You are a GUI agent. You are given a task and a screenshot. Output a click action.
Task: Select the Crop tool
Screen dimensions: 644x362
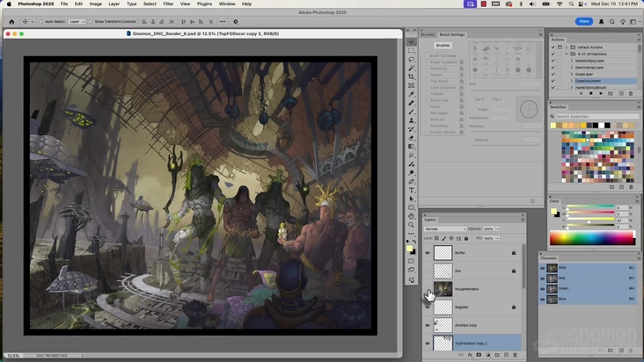[x=411, y=76]
